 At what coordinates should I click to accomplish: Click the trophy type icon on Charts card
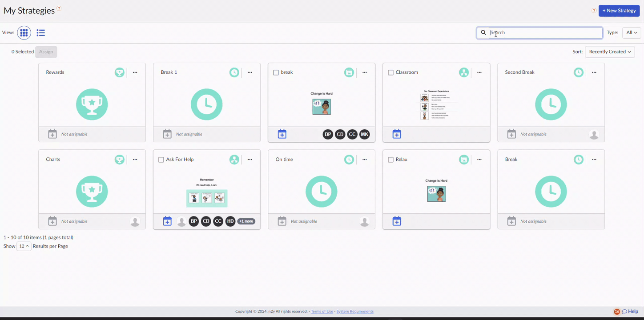coord(120,160)
